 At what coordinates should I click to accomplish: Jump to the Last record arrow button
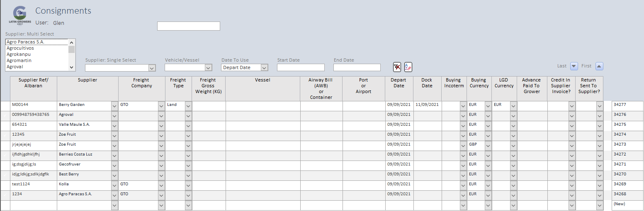click(574, 66)
